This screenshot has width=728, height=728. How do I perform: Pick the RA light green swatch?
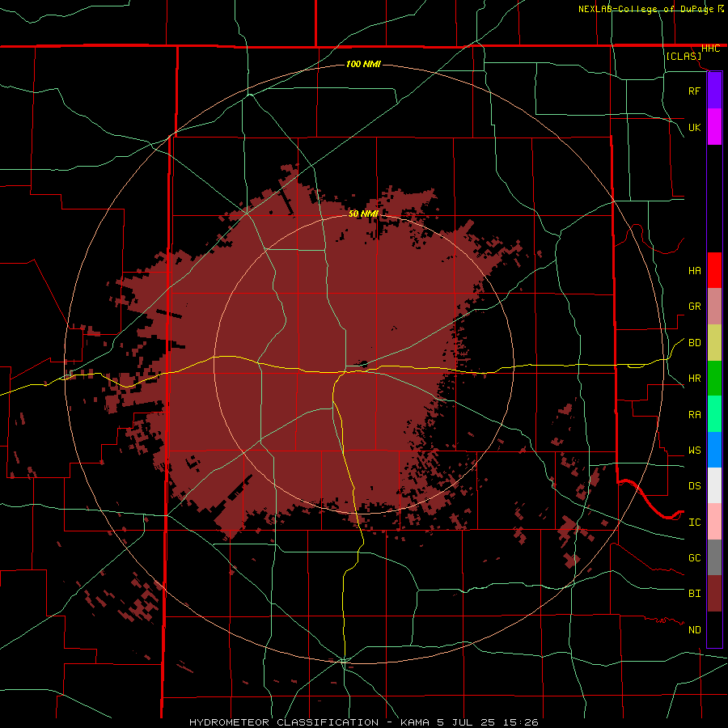coord(714,414)
